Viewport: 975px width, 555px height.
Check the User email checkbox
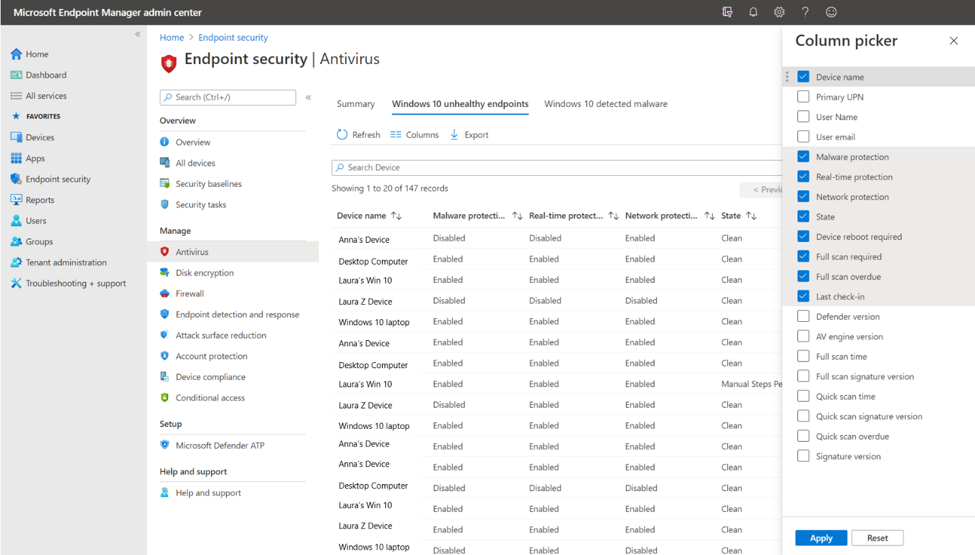click(803, 136)
